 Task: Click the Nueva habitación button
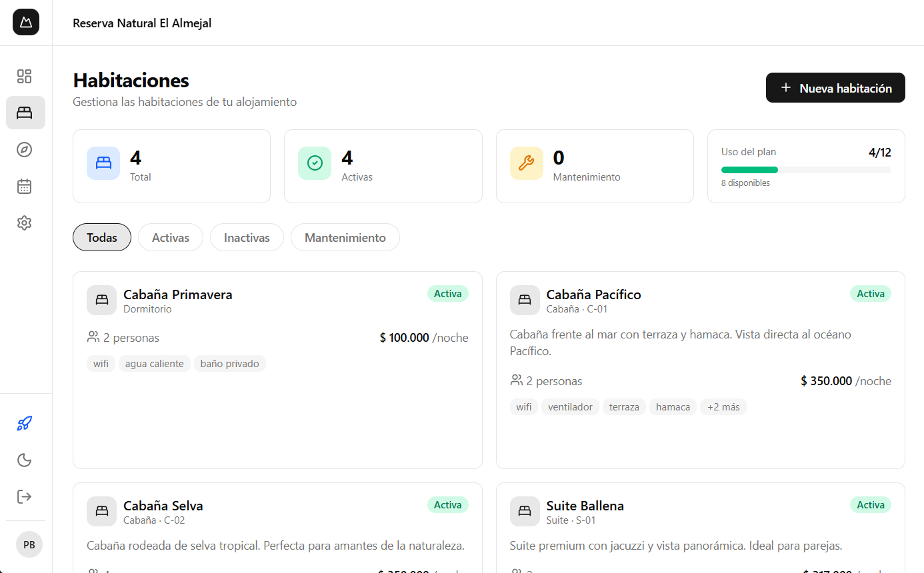pos(835,88)
